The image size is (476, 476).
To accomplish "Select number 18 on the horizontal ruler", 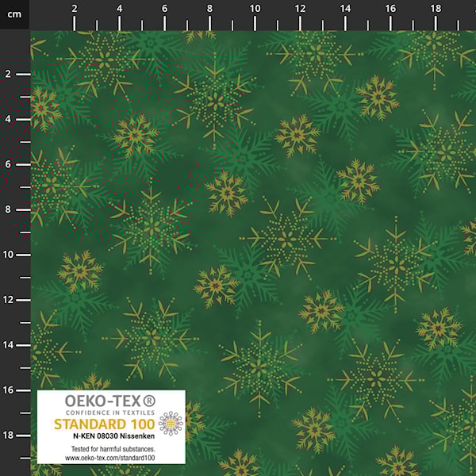I will click(435, 8).
